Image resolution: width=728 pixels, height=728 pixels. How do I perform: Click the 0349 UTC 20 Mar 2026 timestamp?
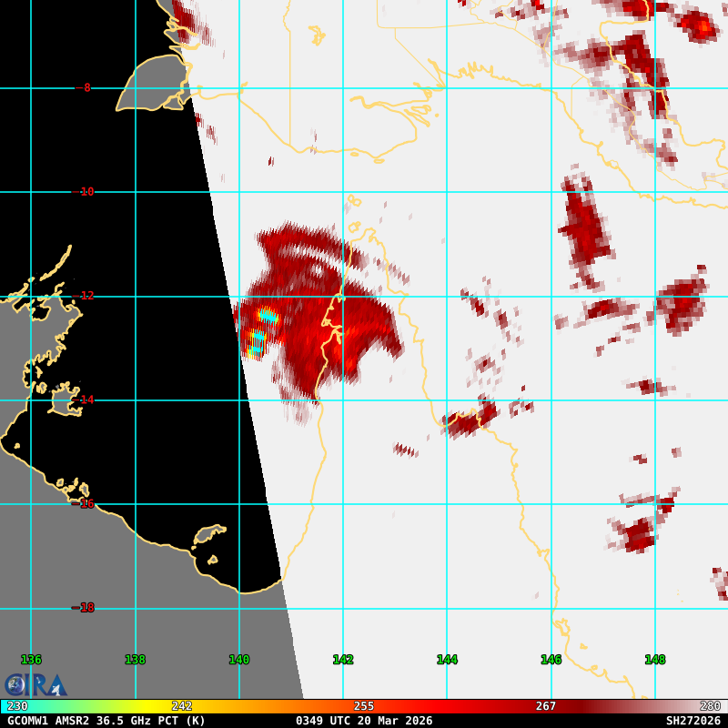pos(364,721)
